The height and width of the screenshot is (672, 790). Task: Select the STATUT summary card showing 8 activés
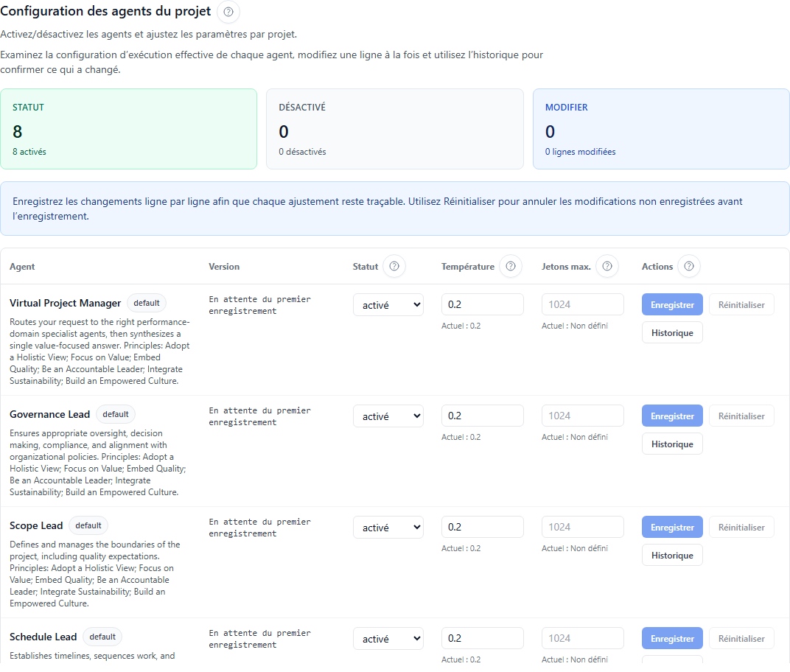click(x=129, y=130)
